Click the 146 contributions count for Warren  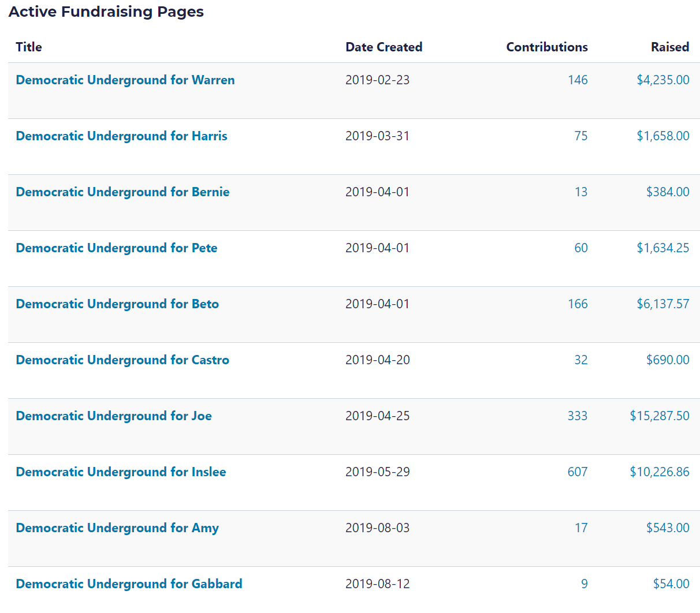[578, 80]
